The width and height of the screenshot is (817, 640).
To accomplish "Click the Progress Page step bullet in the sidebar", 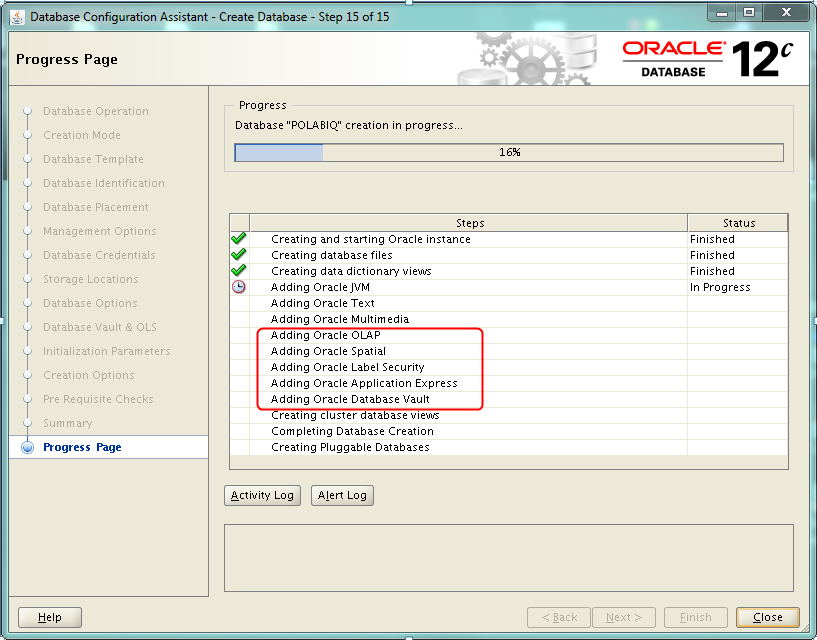I will click(27, 447).
